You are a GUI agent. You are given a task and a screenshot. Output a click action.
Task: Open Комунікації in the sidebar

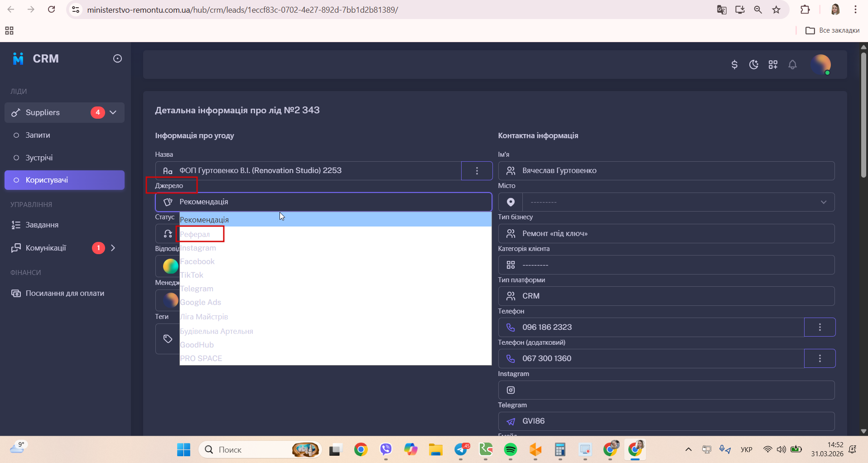coord(46,248)
